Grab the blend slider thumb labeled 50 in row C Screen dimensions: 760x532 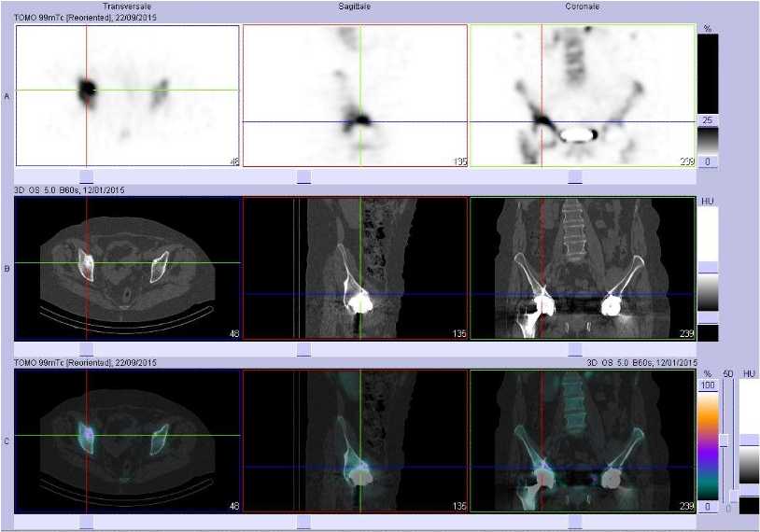tap(725, 441)
